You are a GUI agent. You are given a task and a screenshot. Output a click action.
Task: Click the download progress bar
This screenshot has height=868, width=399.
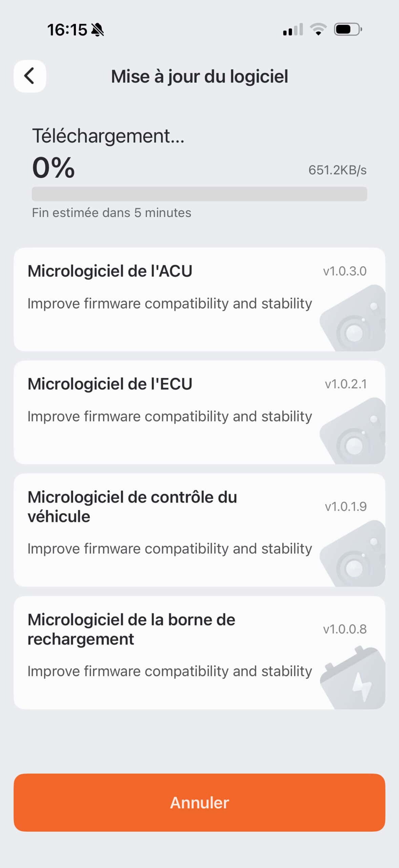pos(199,194)
